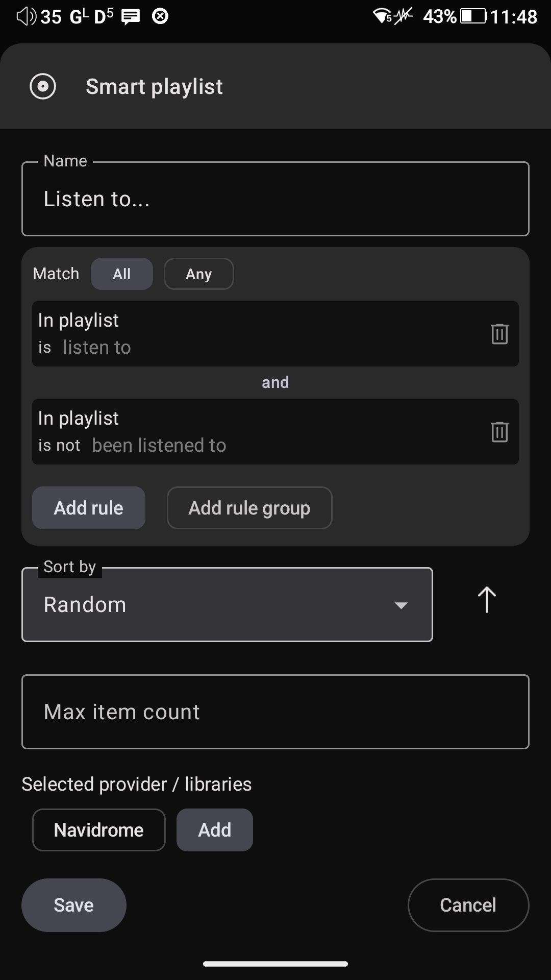Screen dimensions: 551x980
Task: Tap the volume speaker status icon
Action: click(x=26, y=16)
